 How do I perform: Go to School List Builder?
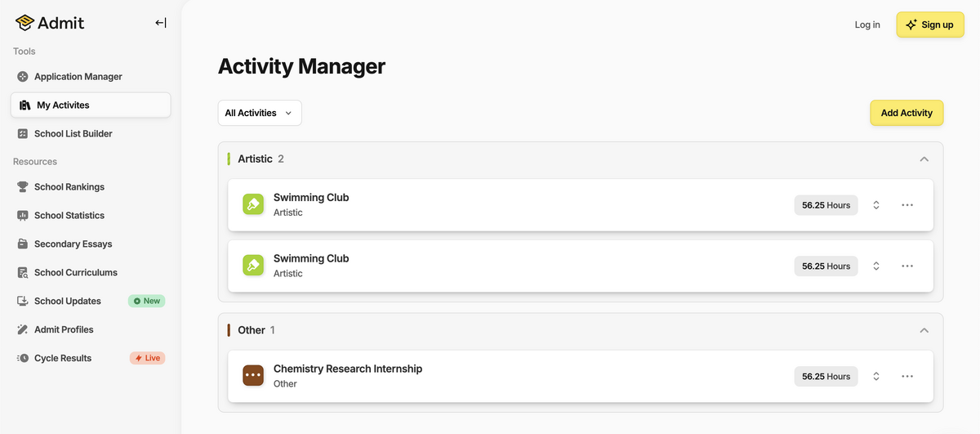click(x=73, y=133)
